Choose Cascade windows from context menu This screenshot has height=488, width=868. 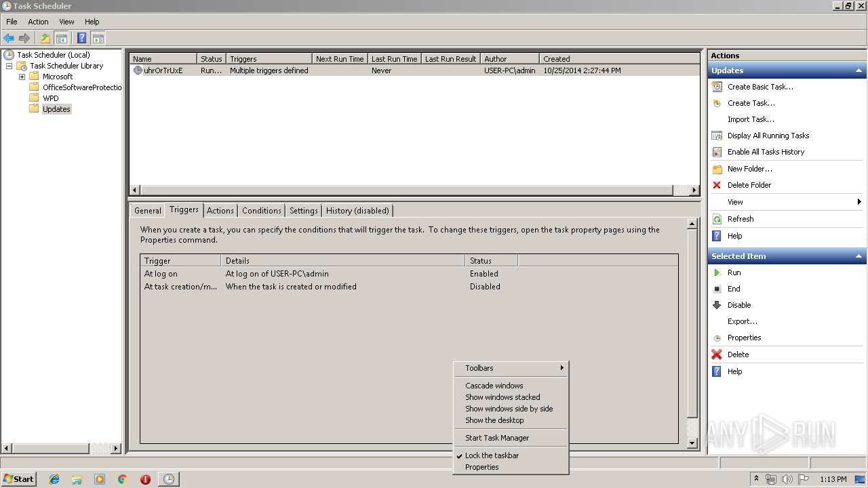(x=511, y=386)
